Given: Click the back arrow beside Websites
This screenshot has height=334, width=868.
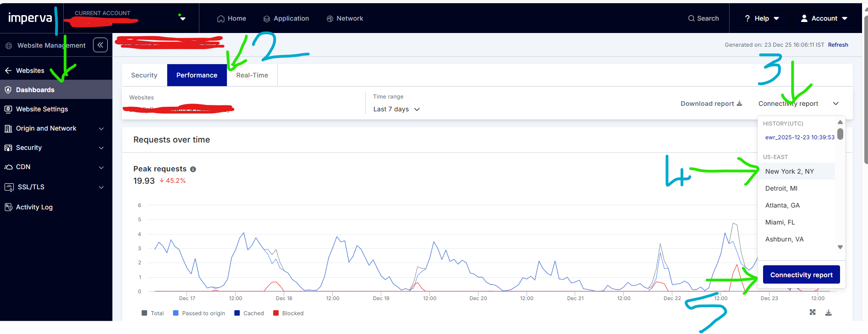Looking at the screenshot, I should pyautogui.click(x=8, y=71).
